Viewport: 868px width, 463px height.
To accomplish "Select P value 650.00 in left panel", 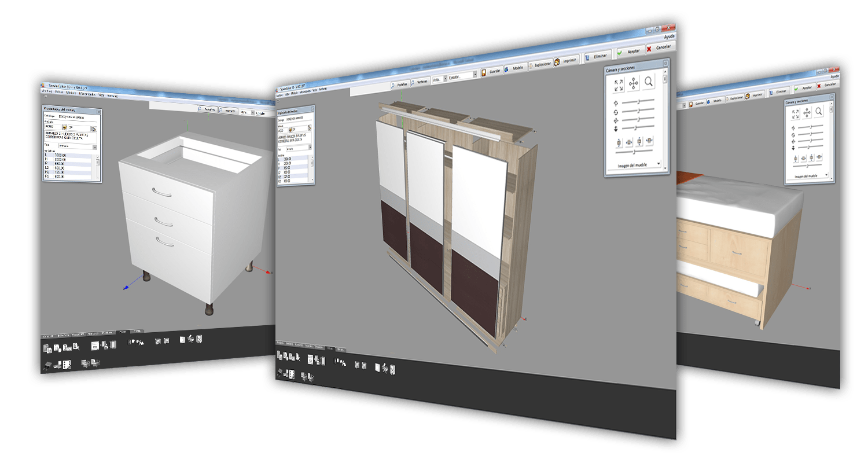I will [60, 164].
